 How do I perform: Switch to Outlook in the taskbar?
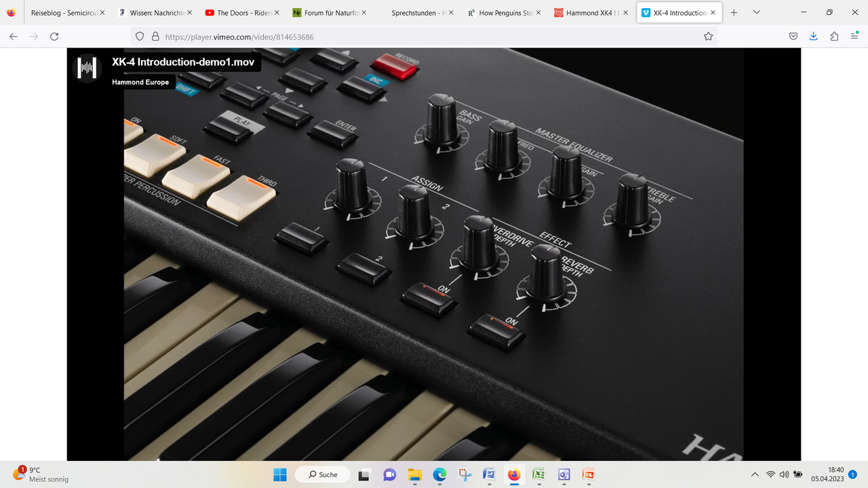coord(564,474)
